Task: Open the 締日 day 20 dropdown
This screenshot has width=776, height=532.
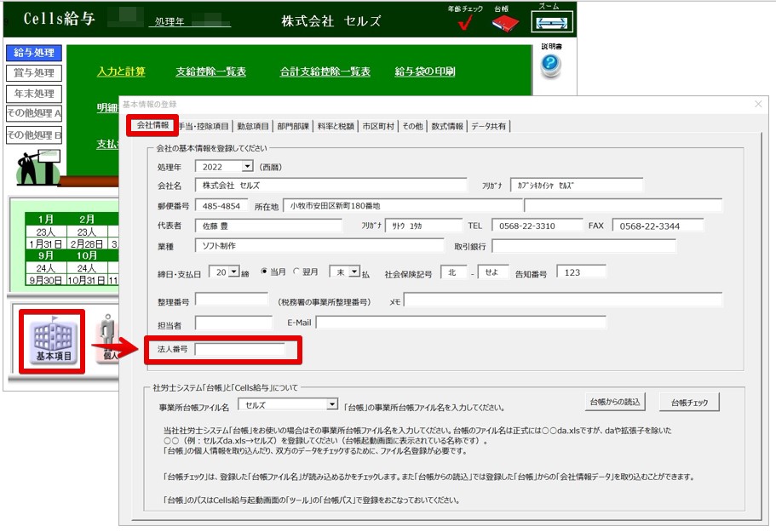Action: tap(233, 272)
